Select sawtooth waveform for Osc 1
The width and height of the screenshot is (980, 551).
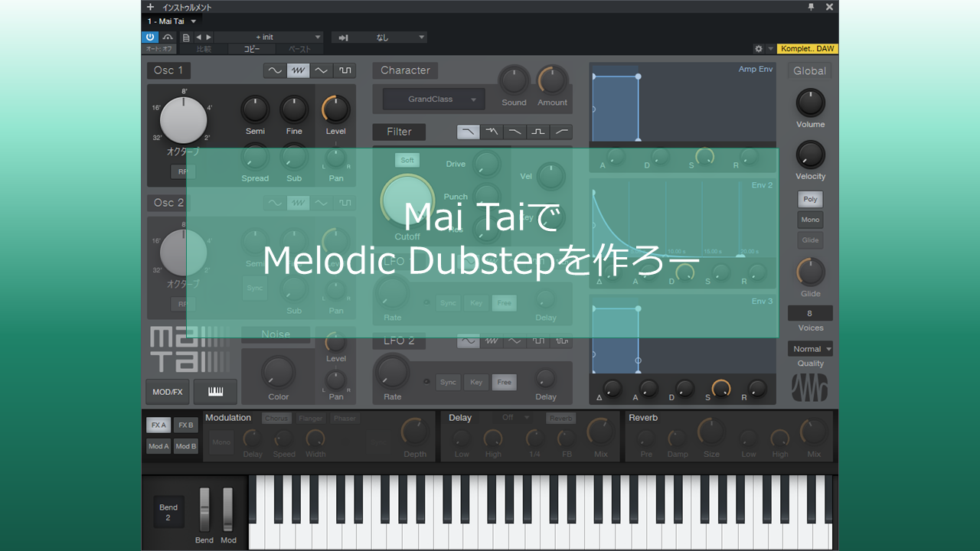pos(298,70)
